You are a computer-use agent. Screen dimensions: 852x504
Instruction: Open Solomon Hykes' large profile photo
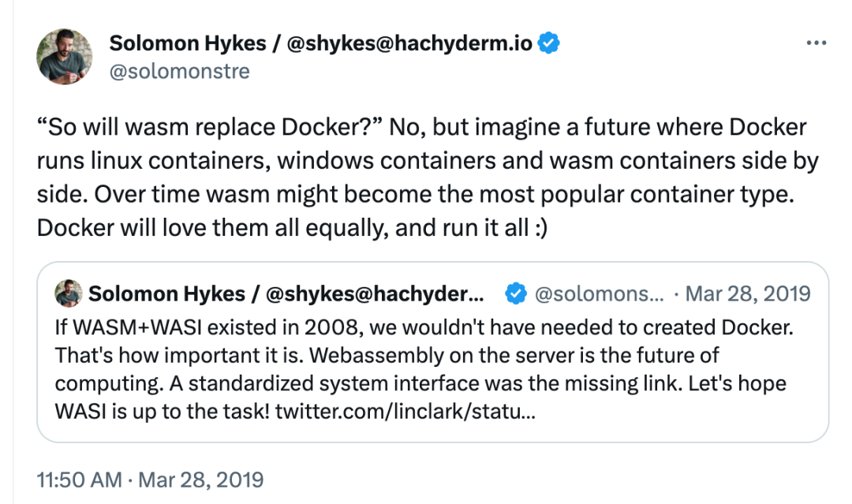(65, 57)
